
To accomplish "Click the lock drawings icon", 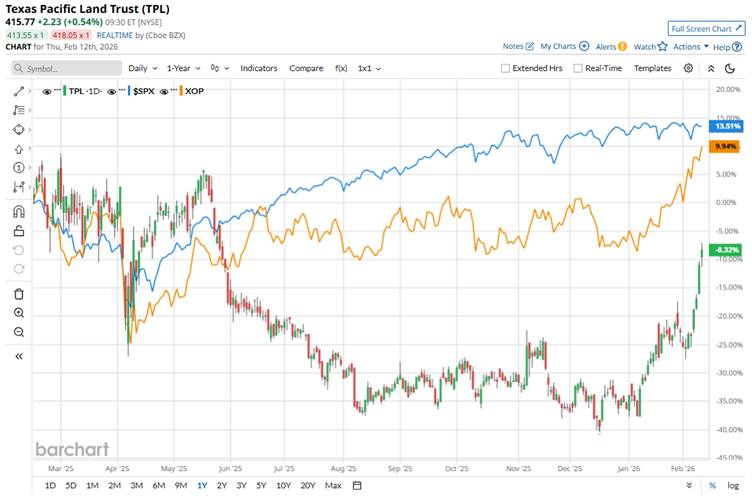I will (19, 230).
